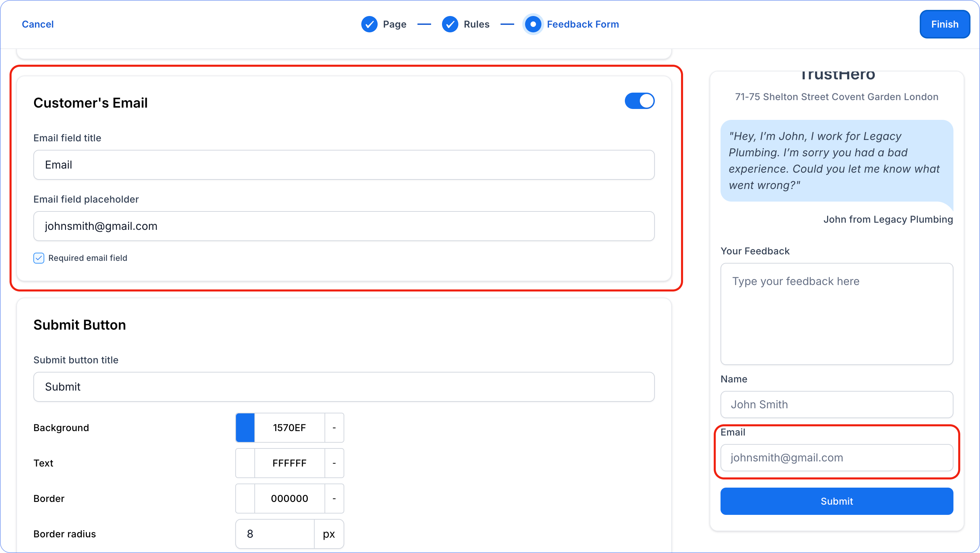This screenshot has height=553, width=980.
Task: Clear the Border color with dash button
Action: (x=334, y=499)
